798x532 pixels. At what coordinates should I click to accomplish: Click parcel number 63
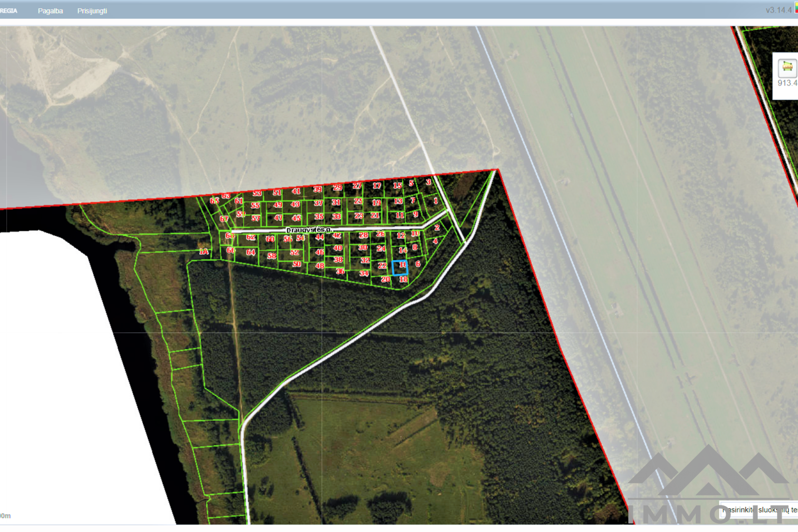coord(226,195)
